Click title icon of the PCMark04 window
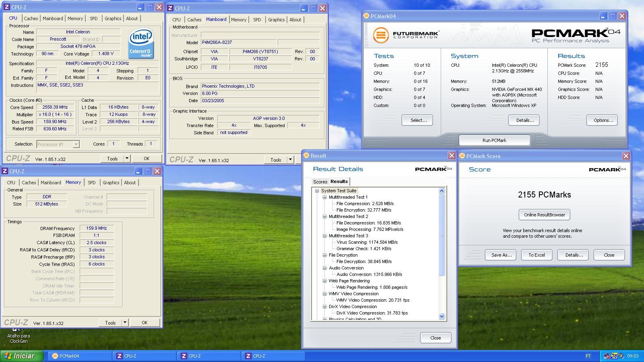The height and width of the screenshot is (362, 644). [x=366, y=16]
